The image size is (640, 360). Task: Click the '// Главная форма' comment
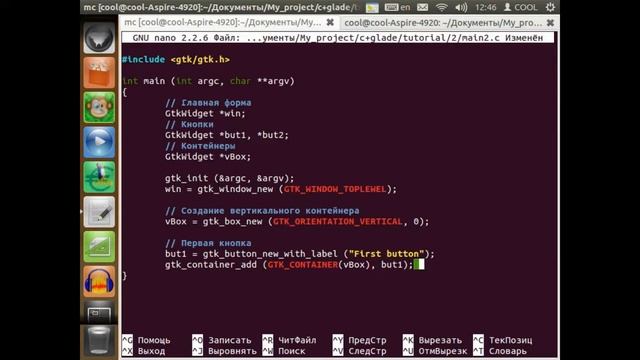click(208, 103)
